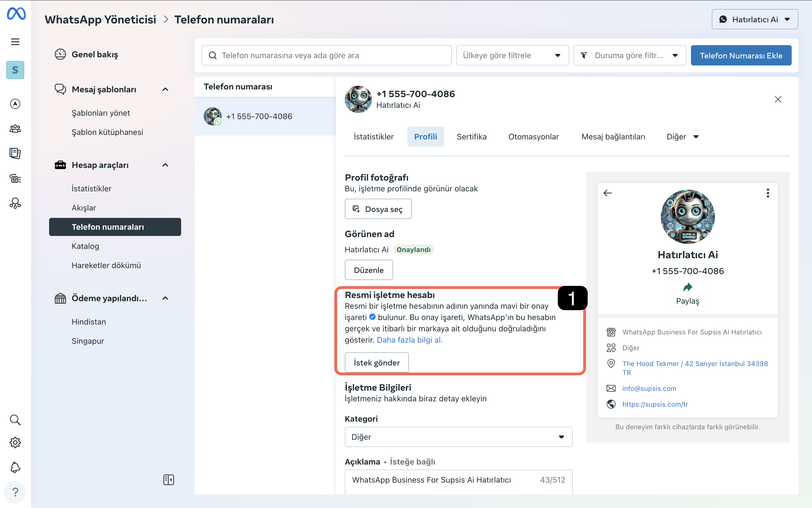Open settings gear icon in rail
The width and height of the screenshot is (812, 508).
coord(15,443)
